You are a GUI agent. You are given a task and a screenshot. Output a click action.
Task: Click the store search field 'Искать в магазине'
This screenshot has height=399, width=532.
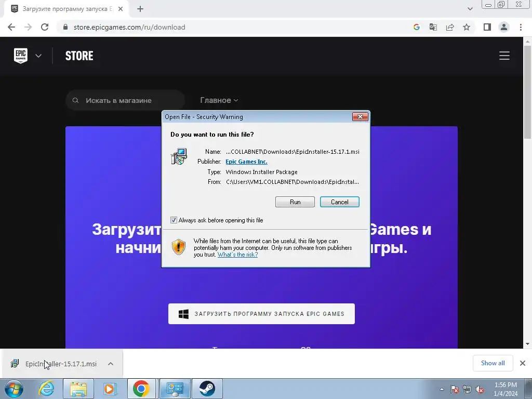[125, 100]
